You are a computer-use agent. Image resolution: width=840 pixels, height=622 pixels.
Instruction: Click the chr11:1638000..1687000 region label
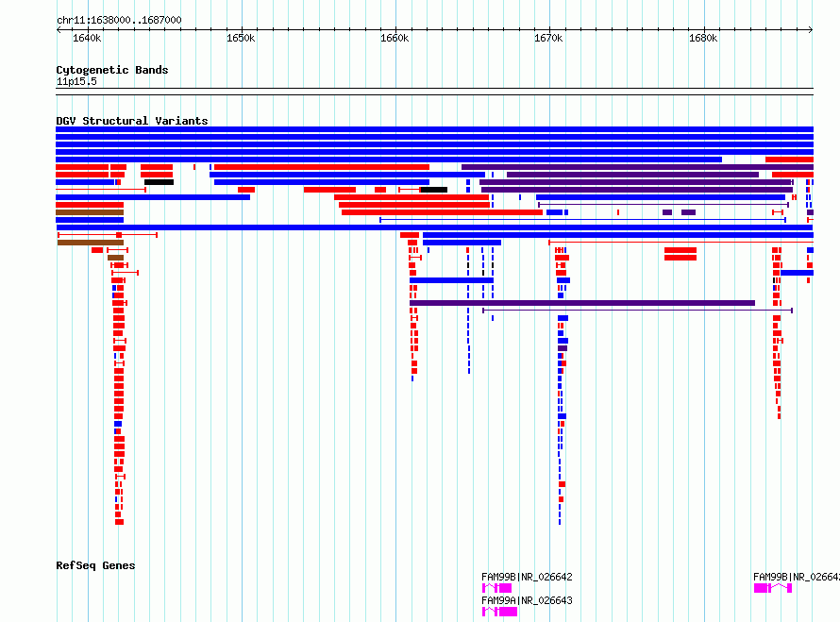(x=119, y=20)
